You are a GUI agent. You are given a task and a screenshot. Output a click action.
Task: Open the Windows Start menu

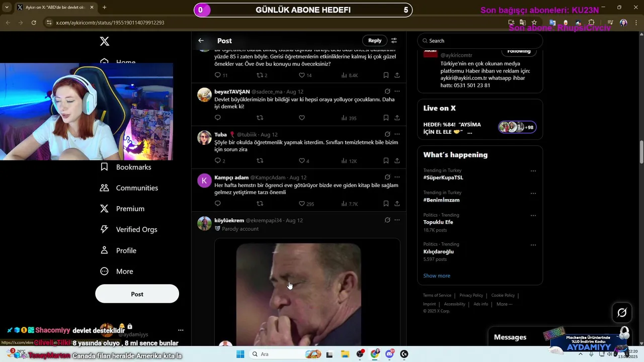tap(240, 354)
